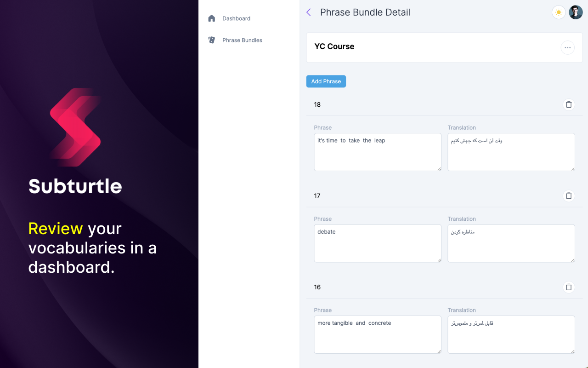Edit "more tangible and concrete" phrase field
The image size is (588, 368).
coord(377,334)
